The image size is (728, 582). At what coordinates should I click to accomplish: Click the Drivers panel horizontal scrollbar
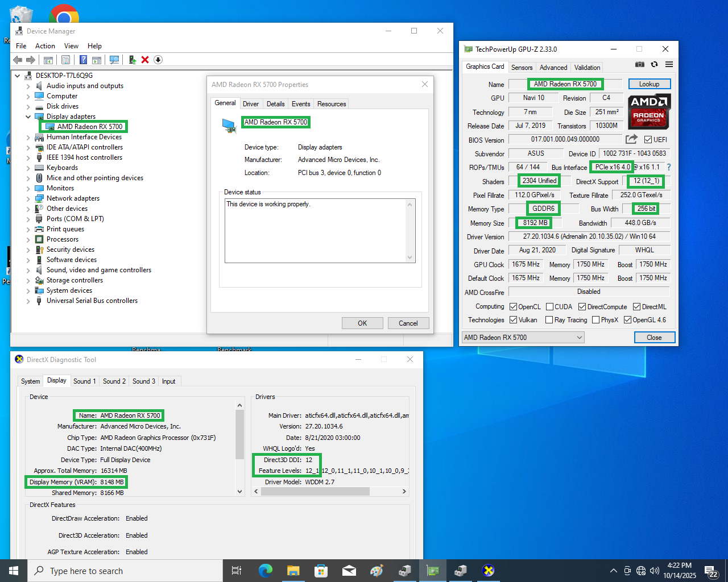pos(315,492)
